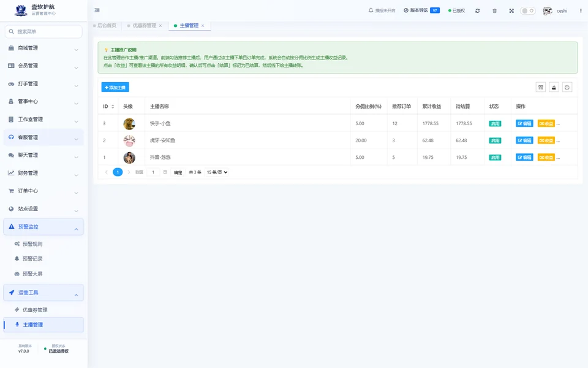Image resolution: width=588 pixels, height=368 pixels.
Task: Click the ceshi user avatar in the header
Action: pos(548,11)
